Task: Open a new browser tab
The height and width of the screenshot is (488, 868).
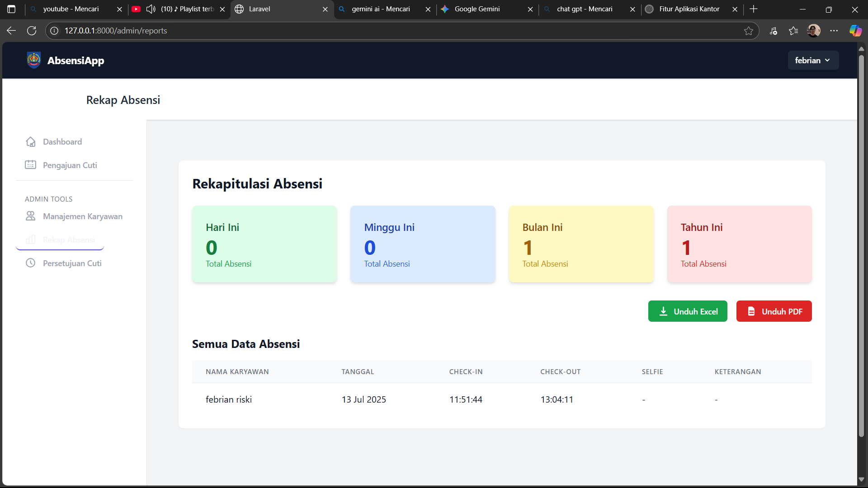Action: (x=754, y=9)
